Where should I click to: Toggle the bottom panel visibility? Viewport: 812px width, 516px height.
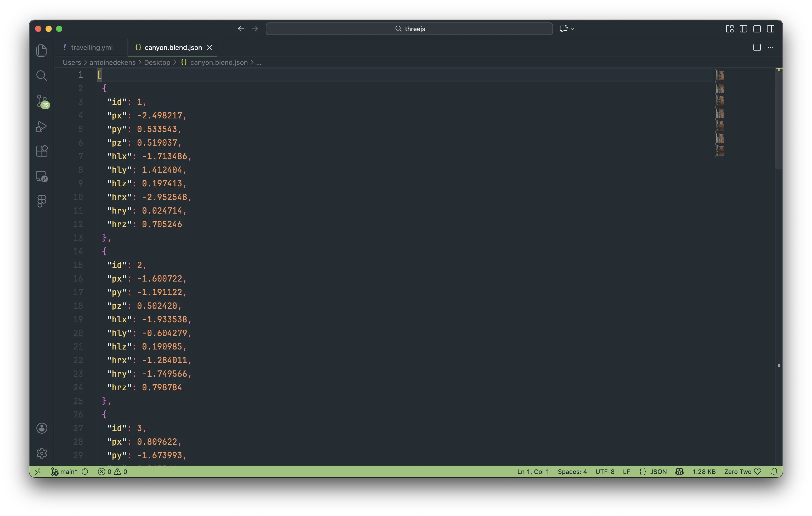(757, 29)
